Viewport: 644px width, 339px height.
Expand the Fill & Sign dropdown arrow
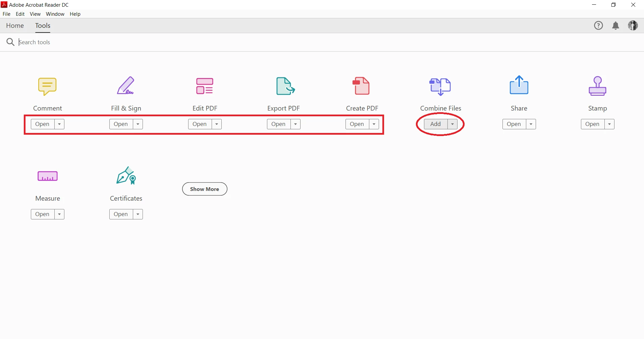click(138, 124)
